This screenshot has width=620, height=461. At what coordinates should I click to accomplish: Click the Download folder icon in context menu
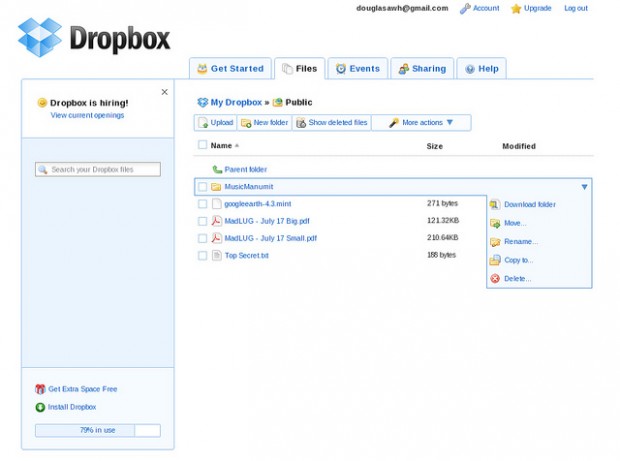pyautogui.click(x=495, y=204)
